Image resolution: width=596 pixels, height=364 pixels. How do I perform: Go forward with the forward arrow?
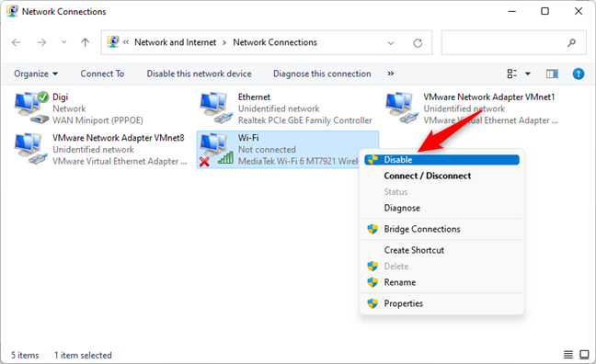click(x=41, y=42)
